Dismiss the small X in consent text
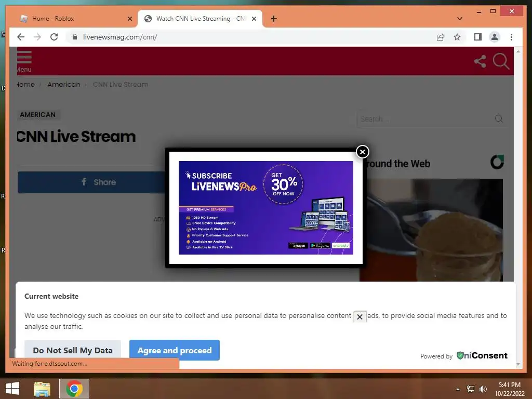532x399 pixels. [360, 317]
